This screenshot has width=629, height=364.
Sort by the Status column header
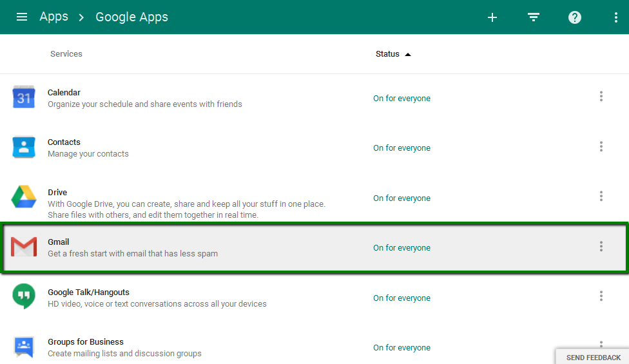tap(393, 53)
